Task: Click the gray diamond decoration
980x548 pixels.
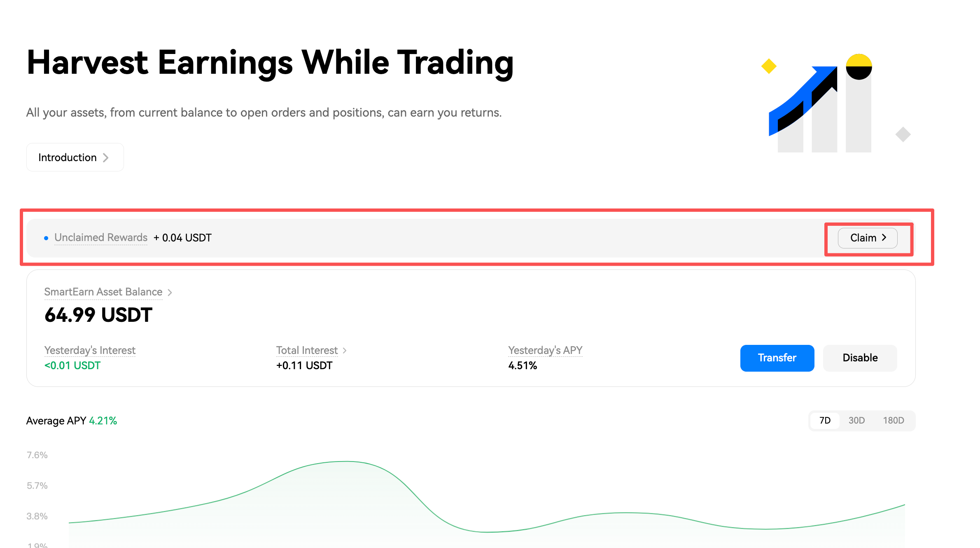Action: pos(903,134)
